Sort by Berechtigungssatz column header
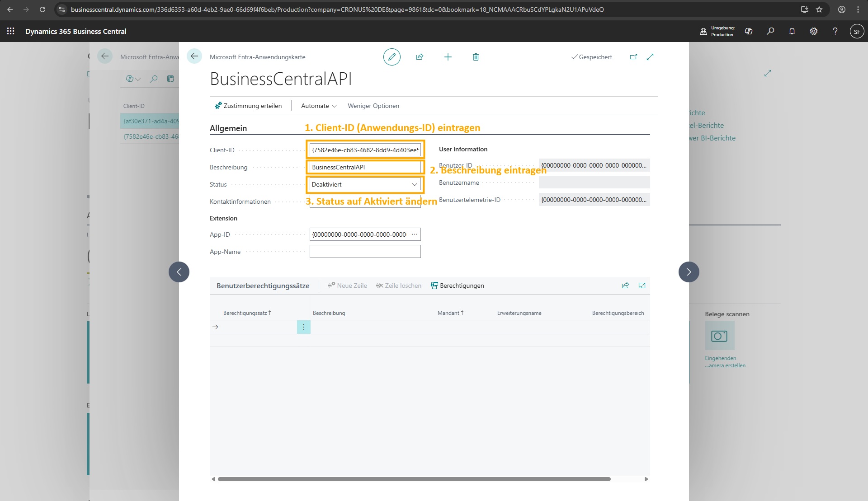This screenshot has width=868, height=501. click(x=247, y=313)
